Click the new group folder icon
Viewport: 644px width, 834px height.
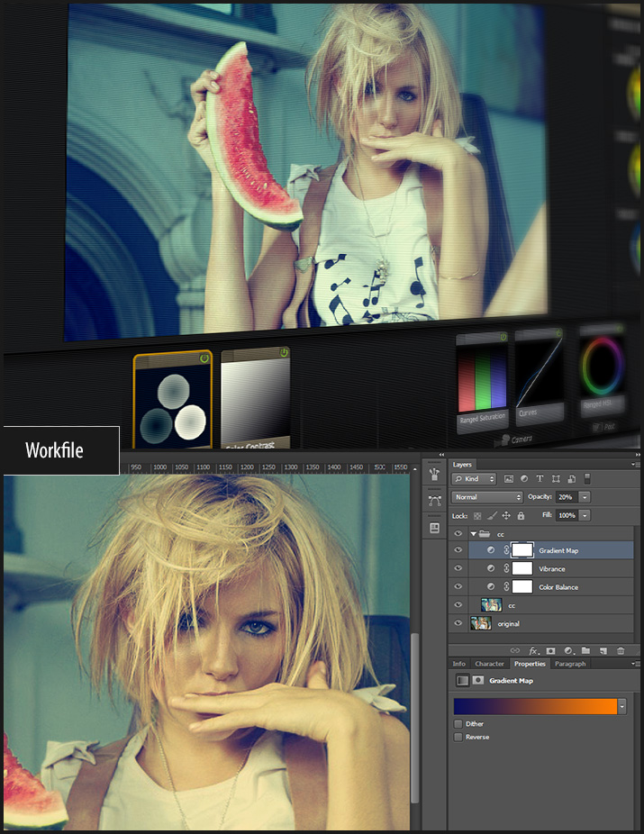(585, 649)
